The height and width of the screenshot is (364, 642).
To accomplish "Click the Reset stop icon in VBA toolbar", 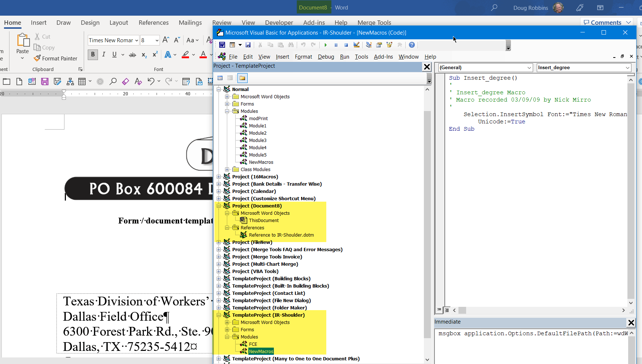I will click(x=346, y=45).
